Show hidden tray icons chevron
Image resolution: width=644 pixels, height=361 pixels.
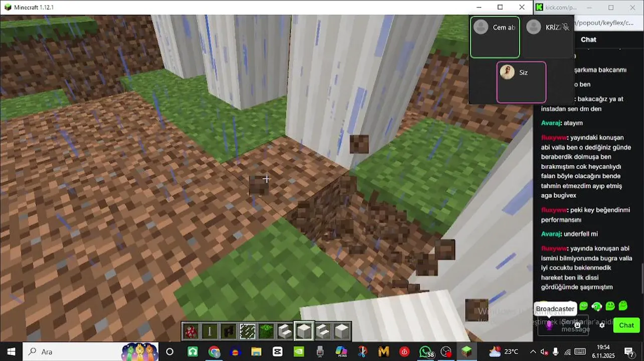(x=533, y=351)
